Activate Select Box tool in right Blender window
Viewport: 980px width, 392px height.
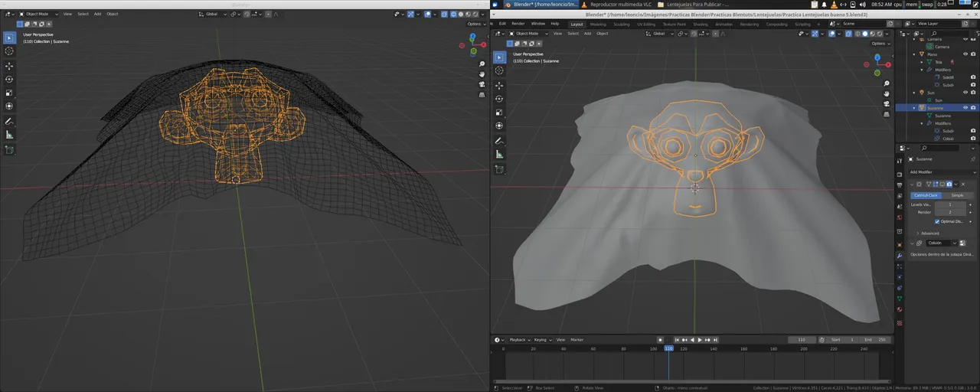tap(499, 57)
